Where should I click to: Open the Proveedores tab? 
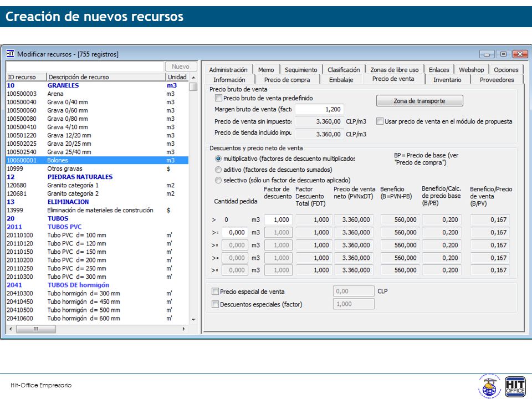[x=497, y=80]
